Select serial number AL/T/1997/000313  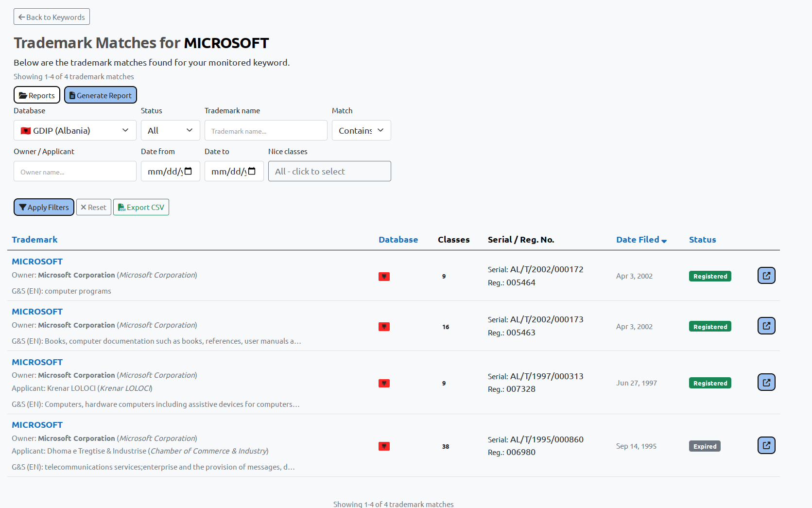tap(547, 376)
